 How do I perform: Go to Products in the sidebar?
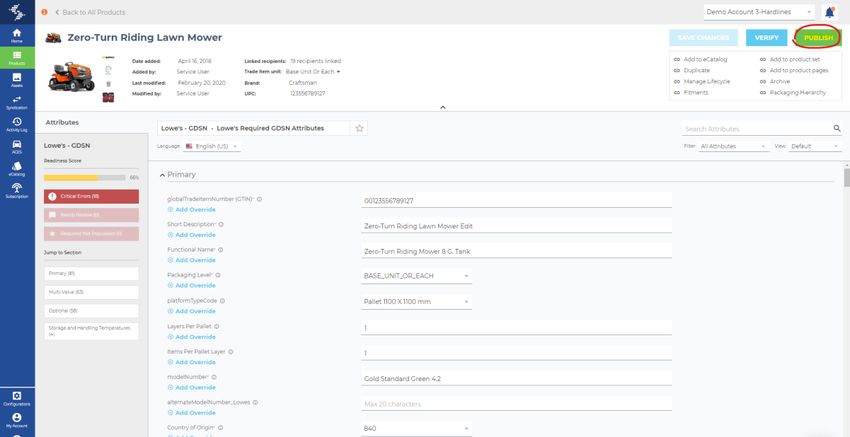pyautogui.click(x=17, y=57)
